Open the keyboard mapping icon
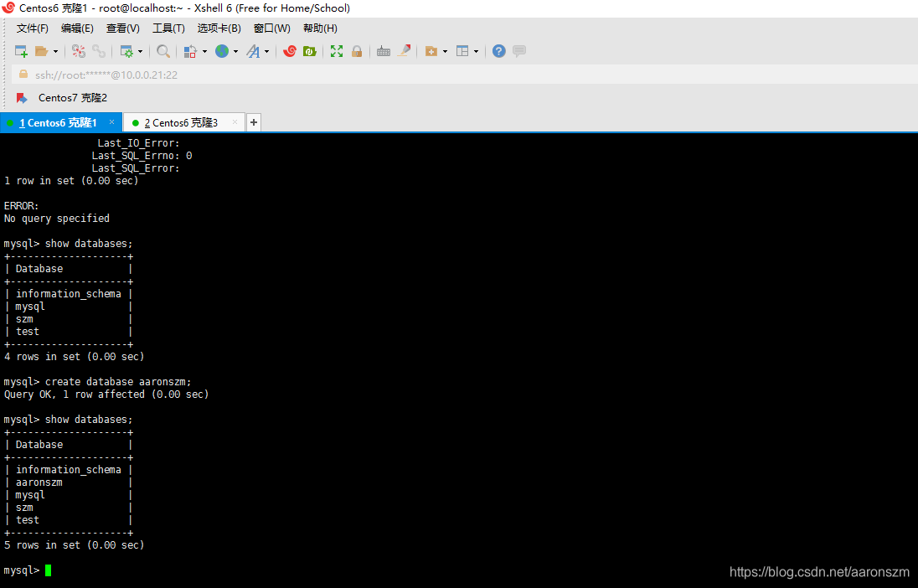Viewport: 918px width, 588px height. point(384,52)
